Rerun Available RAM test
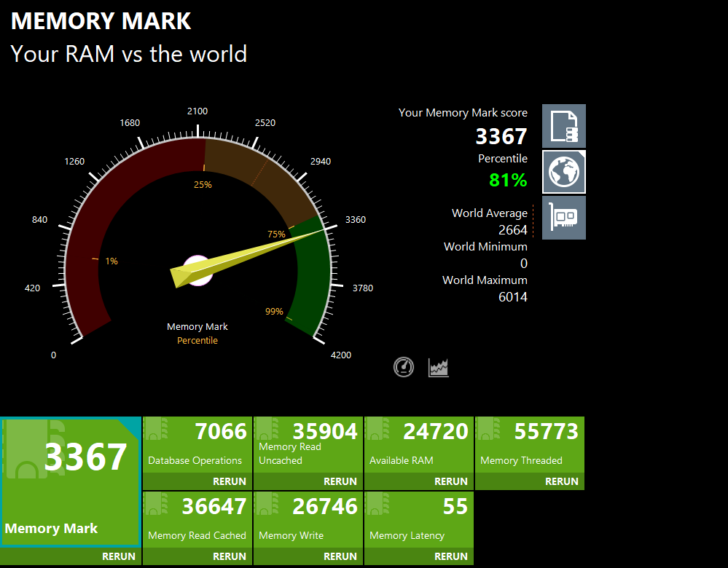Viewport: 728px width, 568px height. [451, 481]
